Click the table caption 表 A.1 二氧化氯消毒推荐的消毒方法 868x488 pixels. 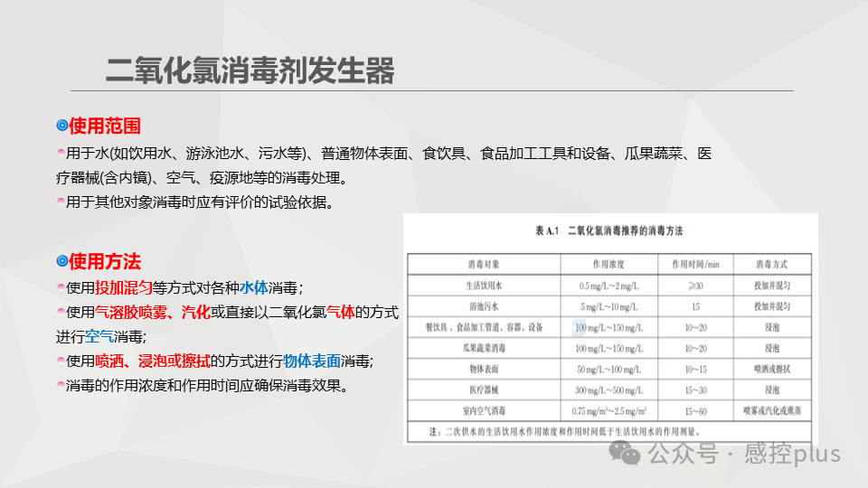pos(609,230)
